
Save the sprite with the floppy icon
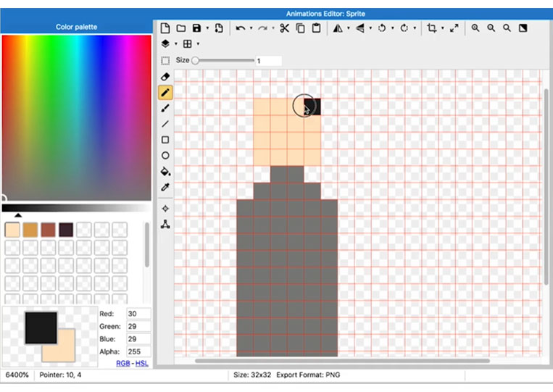click(x=197, y=28)
